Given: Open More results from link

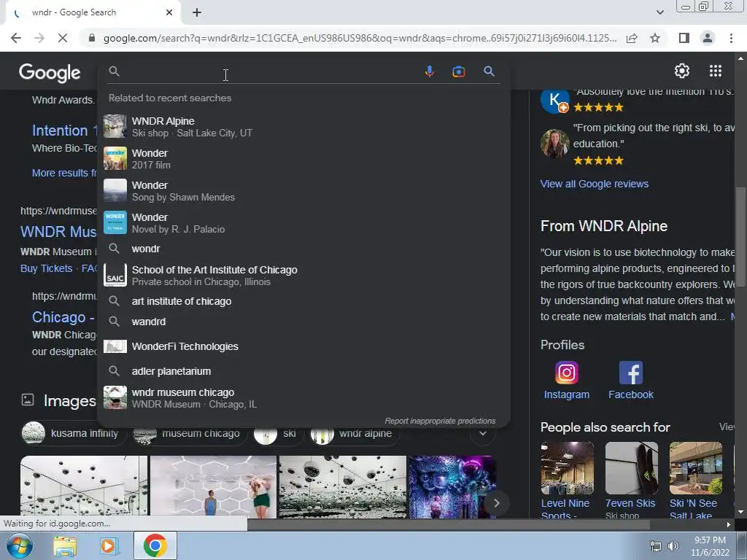Looking at the screenshot, I should [x=64, y=173].
